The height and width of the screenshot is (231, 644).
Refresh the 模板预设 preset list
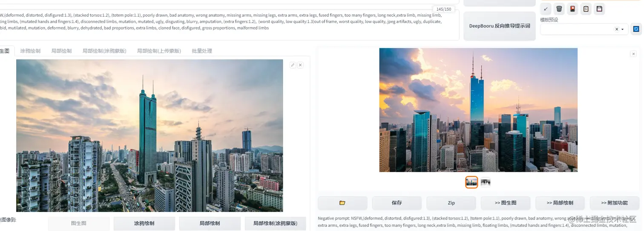pos(636,29)
